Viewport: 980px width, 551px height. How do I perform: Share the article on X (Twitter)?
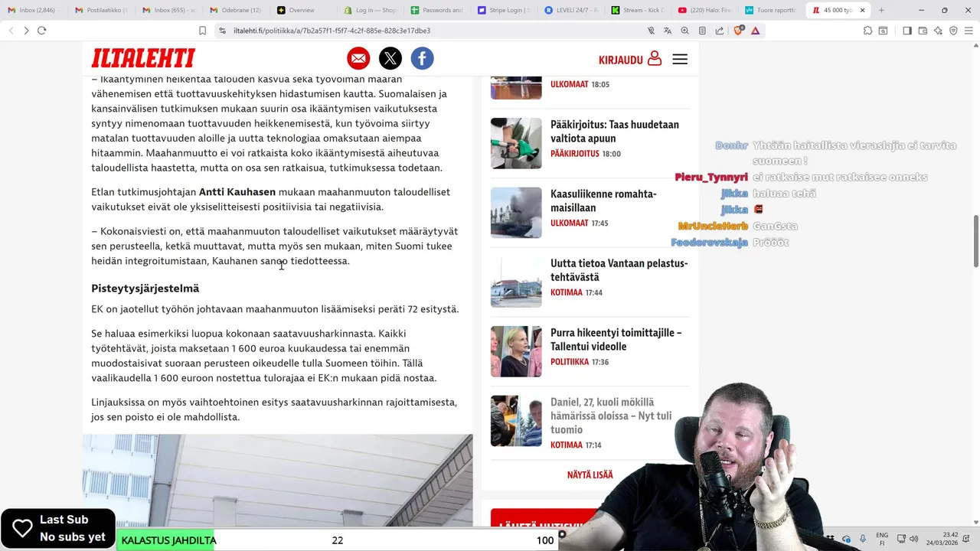(390, 59)
